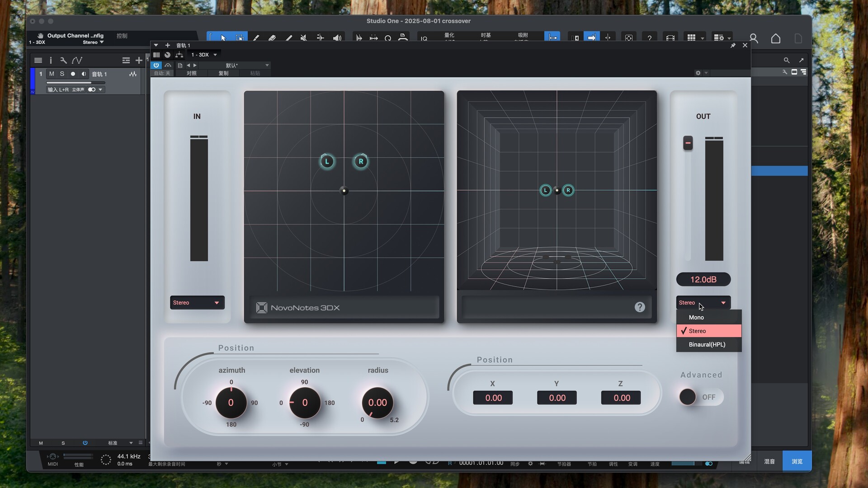The image size is (868, 488).
Task: Click the OUT gain fader handle
Action: point(688,143)
